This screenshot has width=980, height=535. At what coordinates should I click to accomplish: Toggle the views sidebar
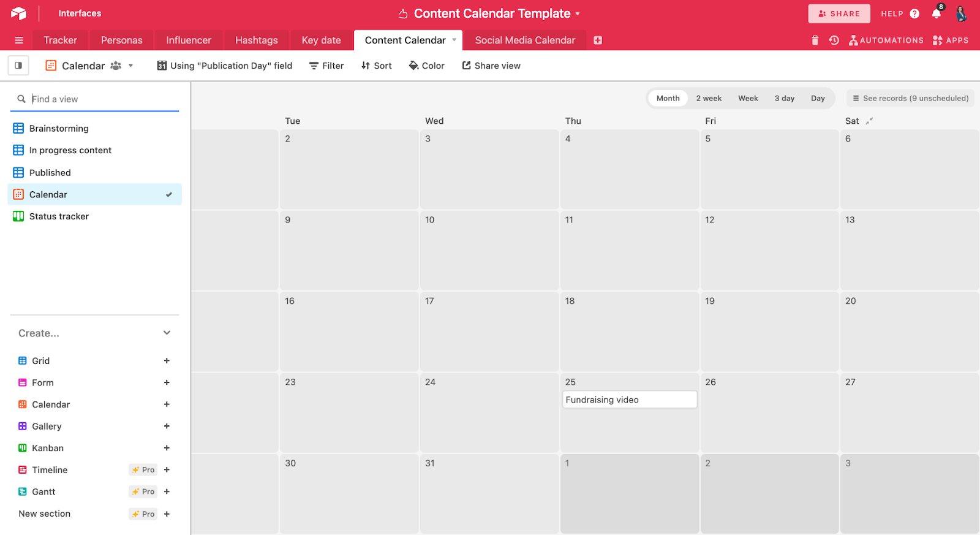pyautogui.click(x=18, y=66)
